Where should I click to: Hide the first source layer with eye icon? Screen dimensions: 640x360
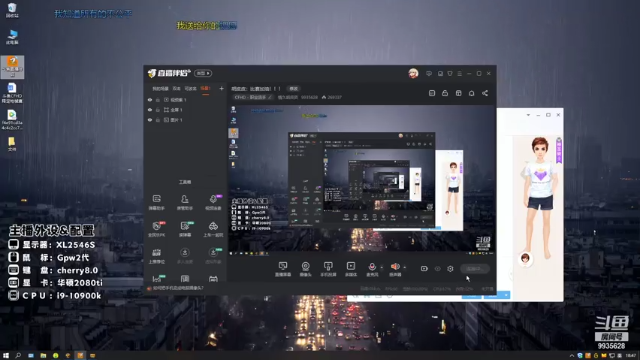click(x=150, y=100)
